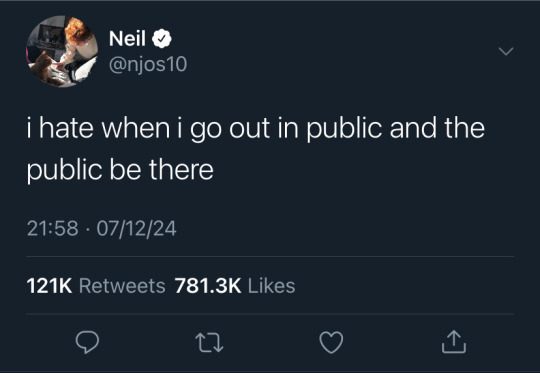Click the display name Neil

click(127, 38)
